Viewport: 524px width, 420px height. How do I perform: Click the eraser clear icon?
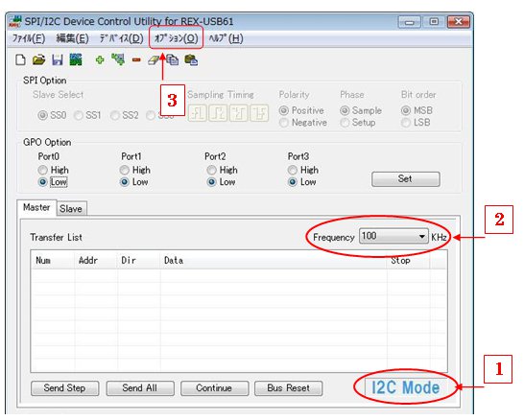154,60
